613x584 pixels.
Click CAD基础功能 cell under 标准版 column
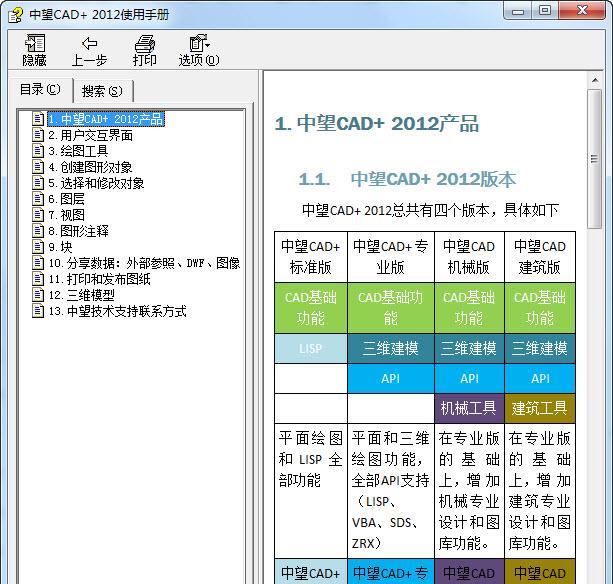click(310, 308)
